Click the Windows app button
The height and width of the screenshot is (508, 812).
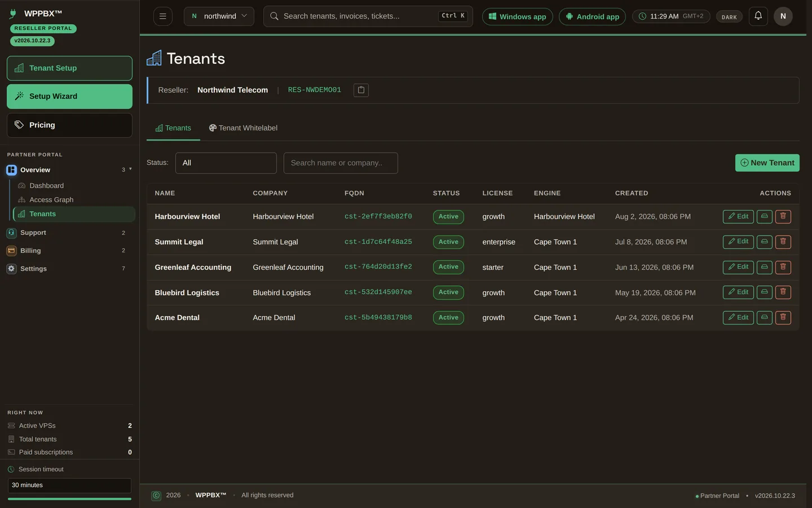point(517,17)
